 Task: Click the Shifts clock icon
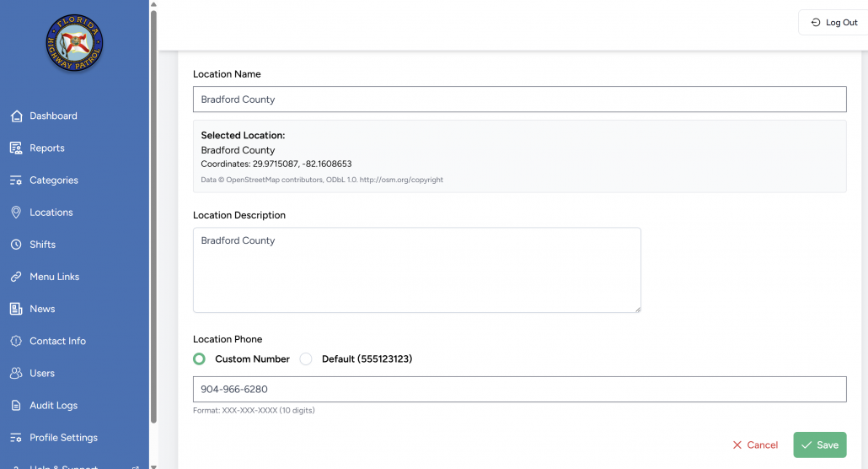tap(16, 245)
